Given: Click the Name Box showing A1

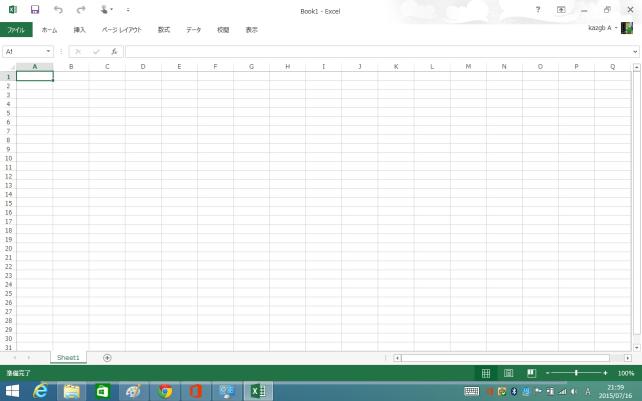Looking at the screenshot, I should (x=24, y=52).
